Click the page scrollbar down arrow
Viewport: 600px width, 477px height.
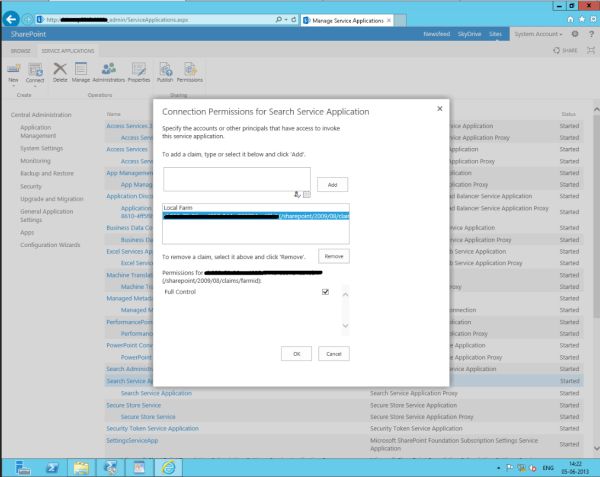[x=597, y=448]
